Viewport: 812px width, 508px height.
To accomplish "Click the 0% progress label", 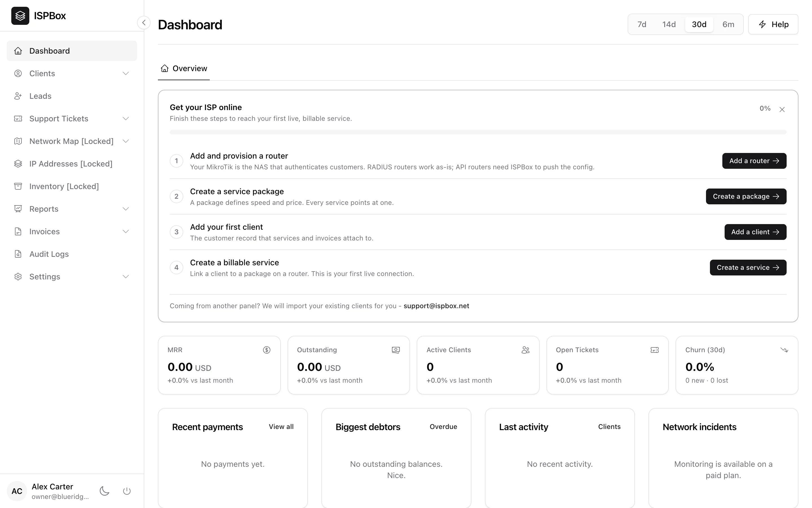I will 765,108.
